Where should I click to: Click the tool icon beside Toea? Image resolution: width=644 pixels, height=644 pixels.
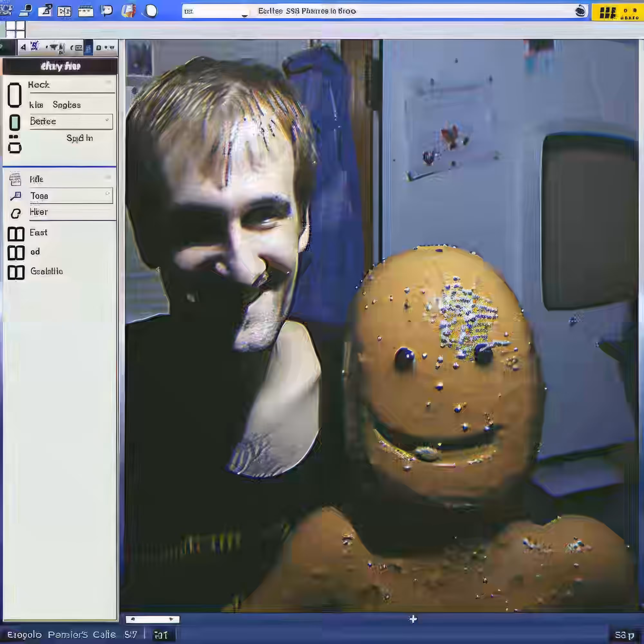(16, 196)
